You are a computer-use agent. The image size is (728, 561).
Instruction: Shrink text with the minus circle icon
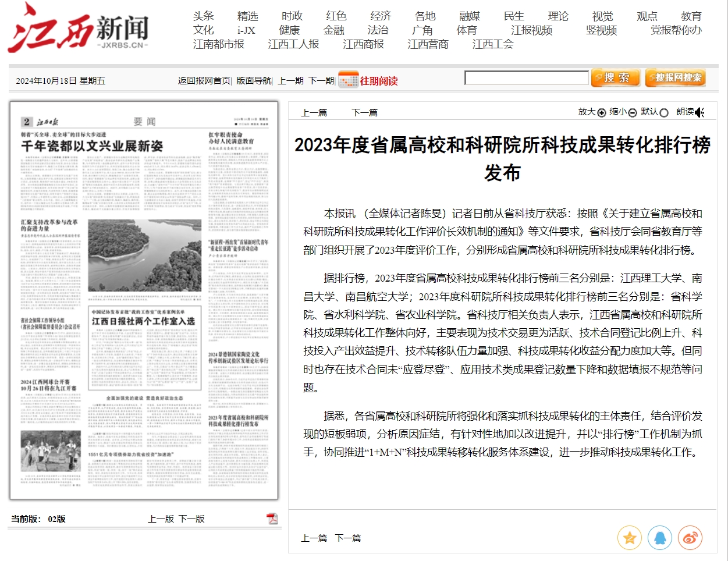coord(633,113)
